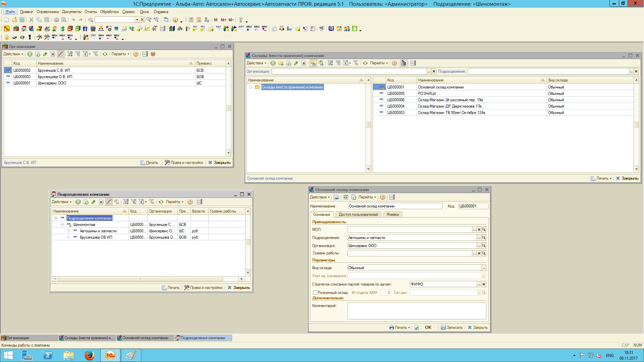
Task: Click the ПКО cash receipt toolbar icon
Action: click(x=195, y=29)
